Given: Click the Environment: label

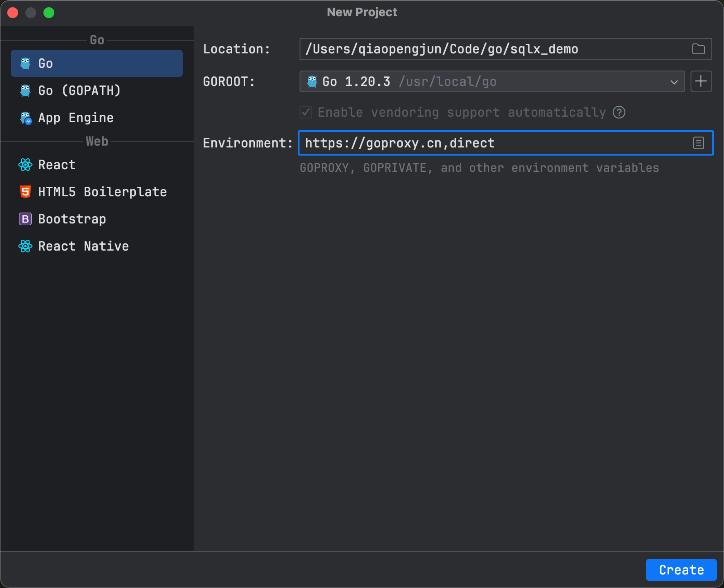Looking at the screenshot, I should pos(248,143).
